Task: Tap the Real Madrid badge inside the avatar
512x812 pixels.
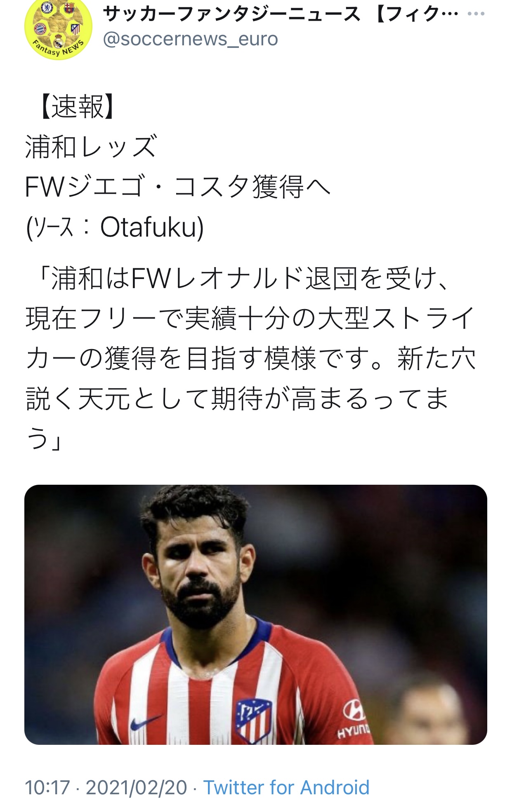Action: 58,42
